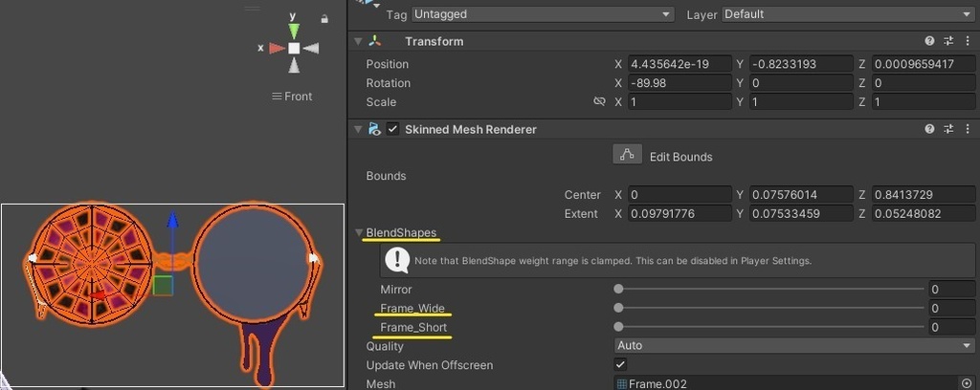
Task: Uncheck Update When Offscreen checkbox
Action: (x=620, y=364)
